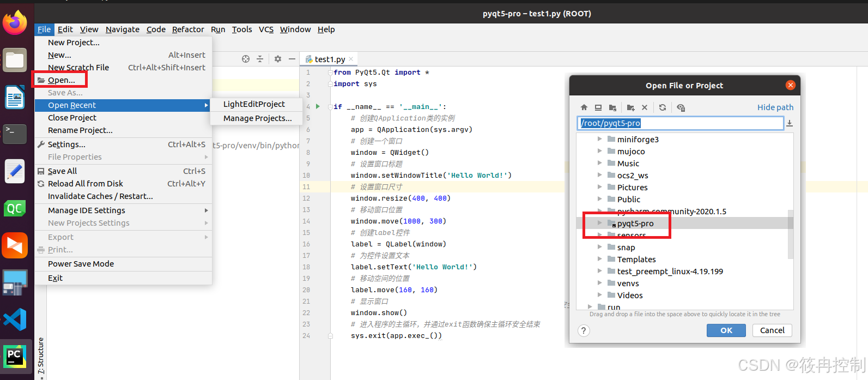Click Close Project menu entry
The height and width of the screenshot is (380, 868).
[123, 118]
